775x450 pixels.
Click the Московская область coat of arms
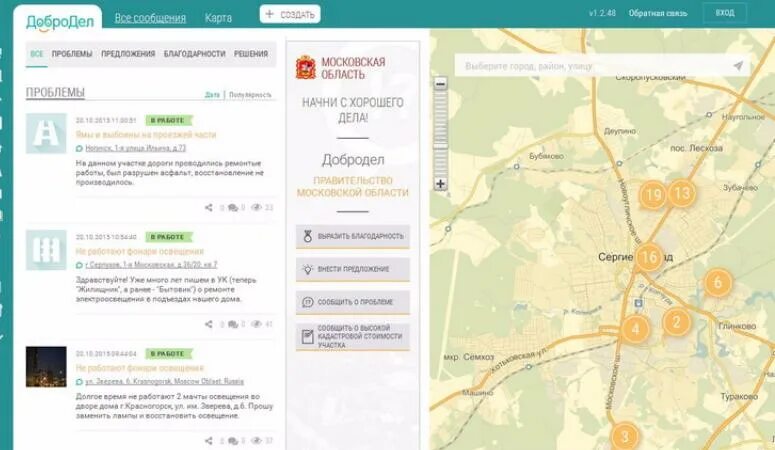click(x=305, y=67)
